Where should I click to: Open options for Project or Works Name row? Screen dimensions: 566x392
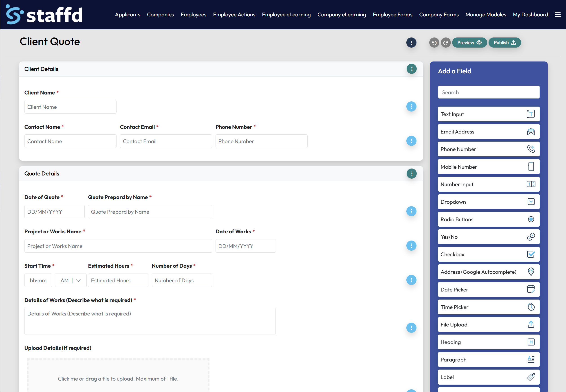tap(411, 246)
